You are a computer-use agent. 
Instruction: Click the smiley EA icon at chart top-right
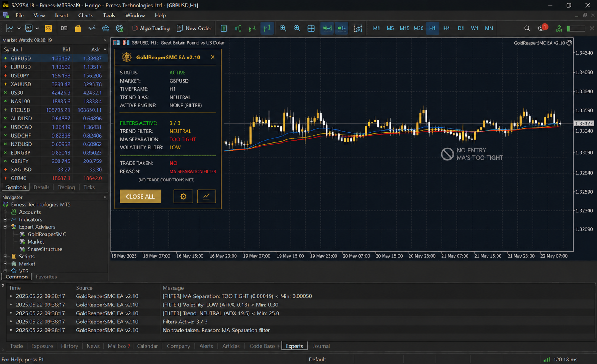pyautogui.click(x=569, y=43)
